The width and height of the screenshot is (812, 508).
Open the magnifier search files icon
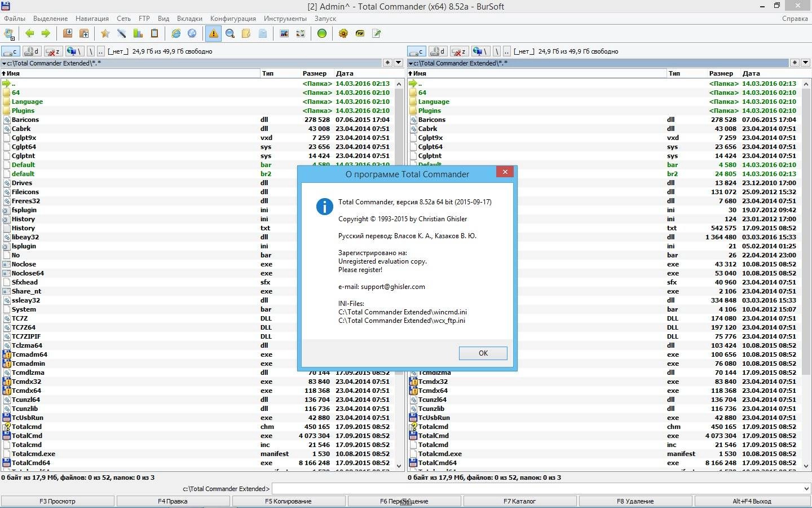point(230,33)
